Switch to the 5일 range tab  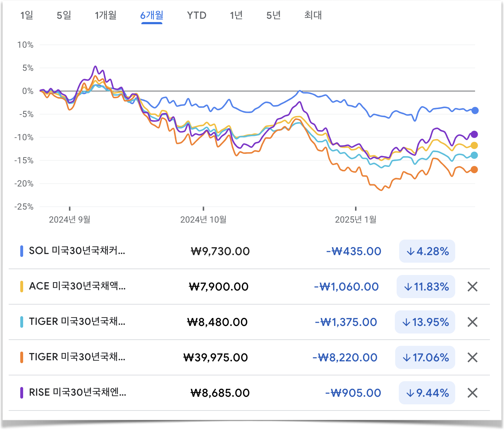[64, 15]
